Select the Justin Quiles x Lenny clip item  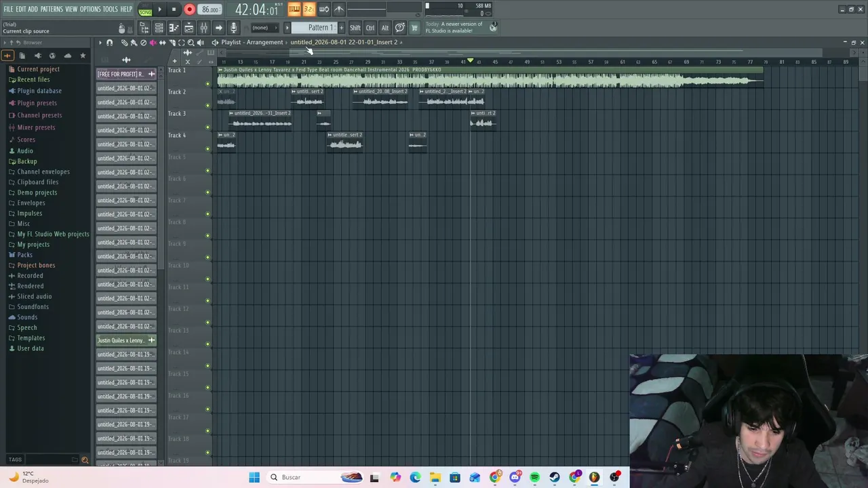click(126, 340)
